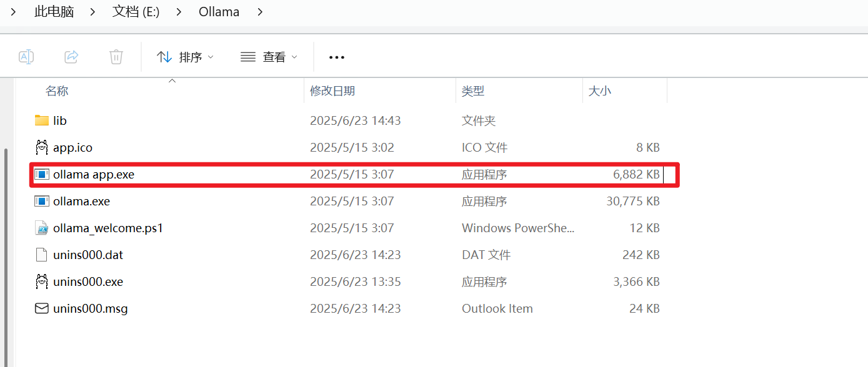Click the 2025/6/23 13:35 date cell
The image size is (868, 367).
click(356, 282)
